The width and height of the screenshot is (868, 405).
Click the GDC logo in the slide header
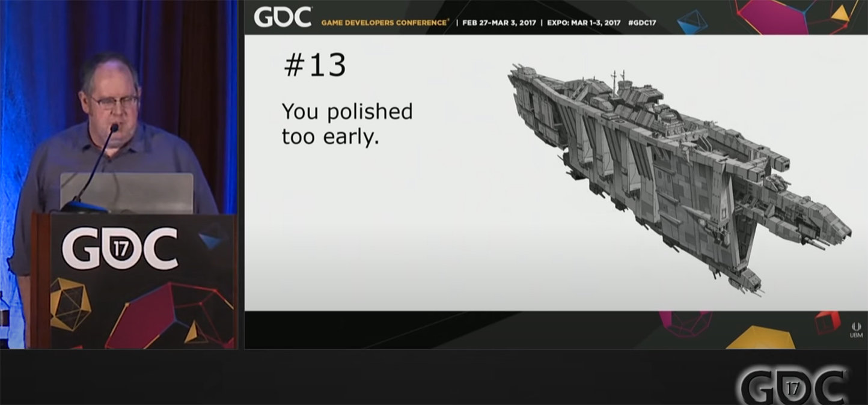click(x=281, y=19)
